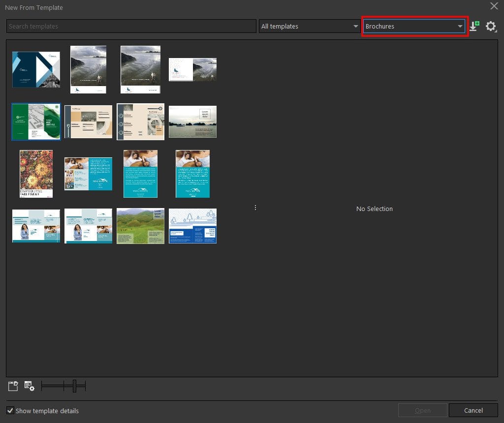Select the blue trees illustrated brochure
This screenshot has height=423, width=504.
click(x=192, y=226)
